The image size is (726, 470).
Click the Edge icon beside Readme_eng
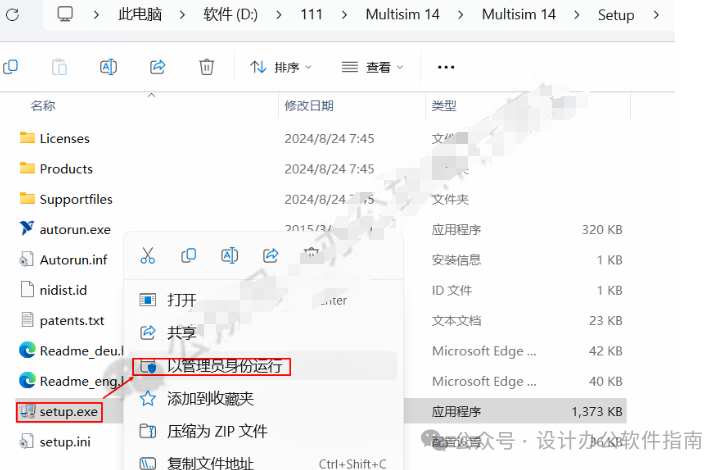point(27,381)
